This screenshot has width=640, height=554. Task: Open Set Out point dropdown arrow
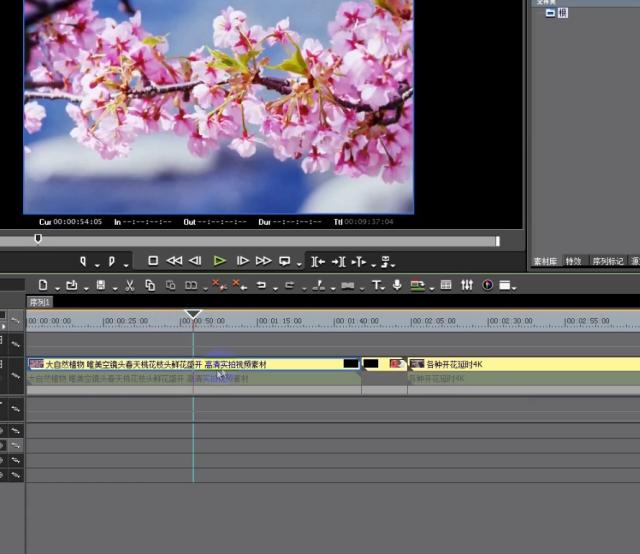coord(126,265)
